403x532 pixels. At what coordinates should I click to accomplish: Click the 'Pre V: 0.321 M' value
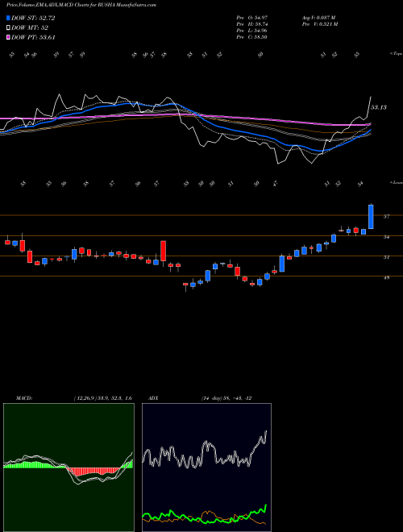(x=320, y=24)
